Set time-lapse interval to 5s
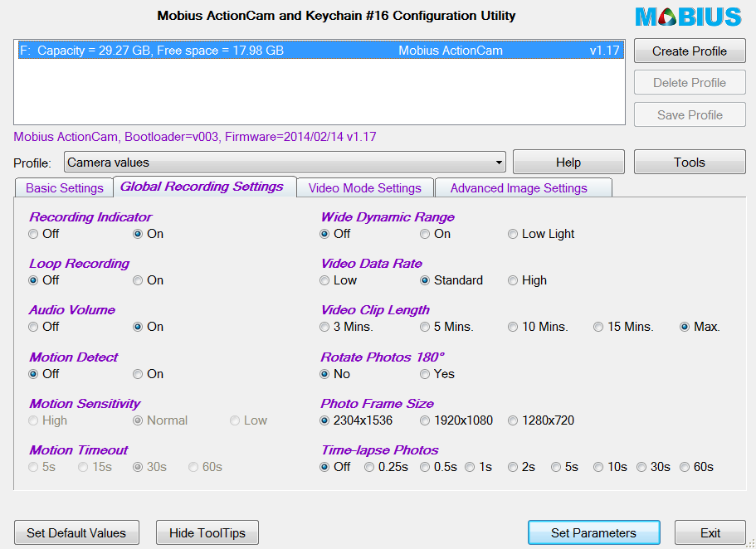The width and height of the screenshot is (756, 549). [x=564, y=467]
